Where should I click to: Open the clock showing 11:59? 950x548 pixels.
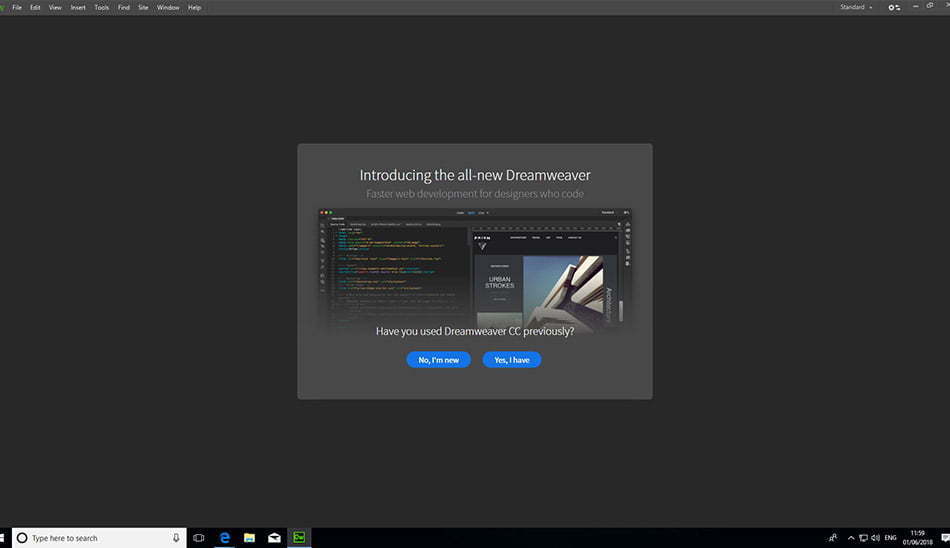(917, 538)
